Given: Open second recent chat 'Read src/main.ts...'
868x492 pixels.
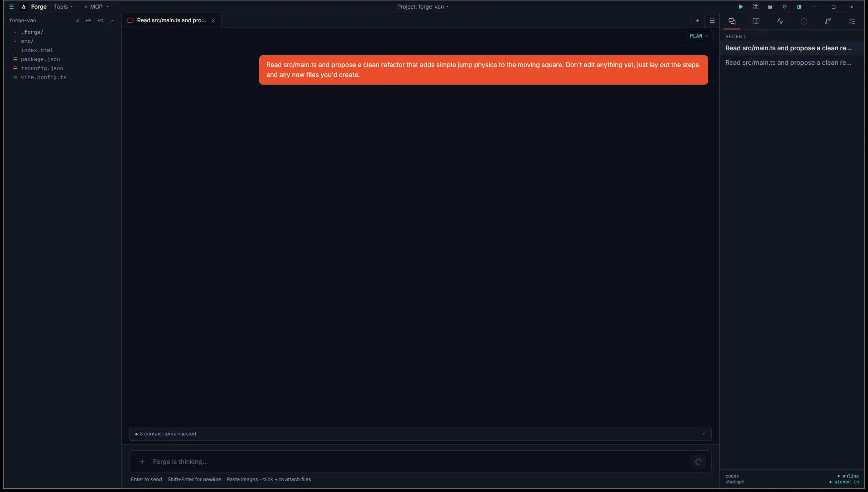Looking at the screenshot, I should point(792,62).
